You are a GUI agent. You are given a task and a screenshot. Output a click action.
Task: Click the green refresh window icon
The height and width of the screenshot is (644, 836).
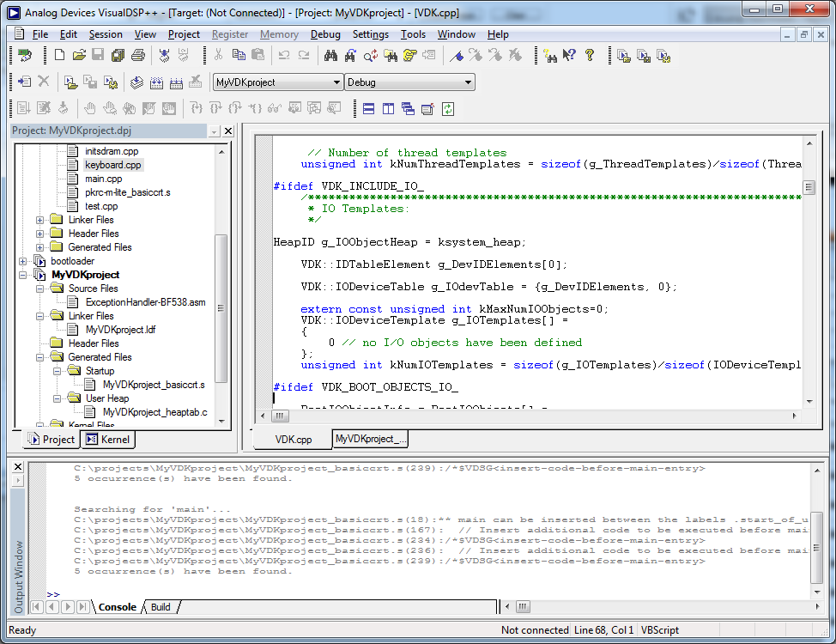coord(448,109)
